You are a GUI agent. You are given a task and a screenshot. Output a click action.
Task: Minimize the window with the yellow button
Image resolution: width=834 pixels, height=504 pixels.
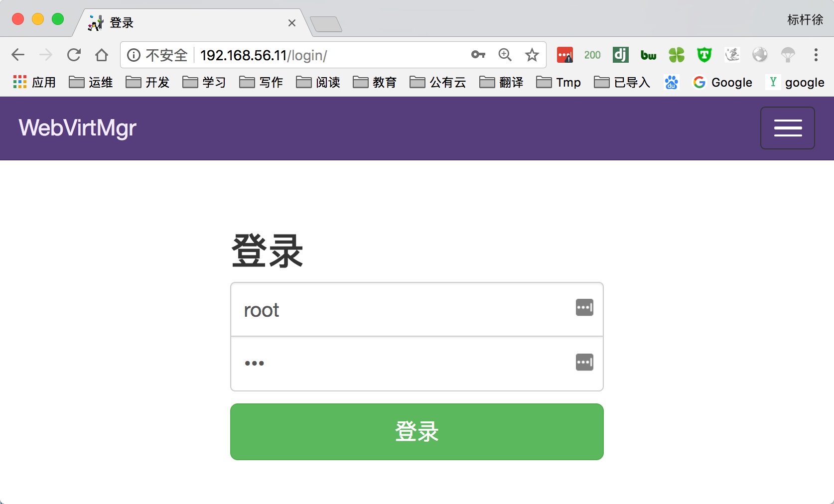pyautogui.click(x=38, y=19)
